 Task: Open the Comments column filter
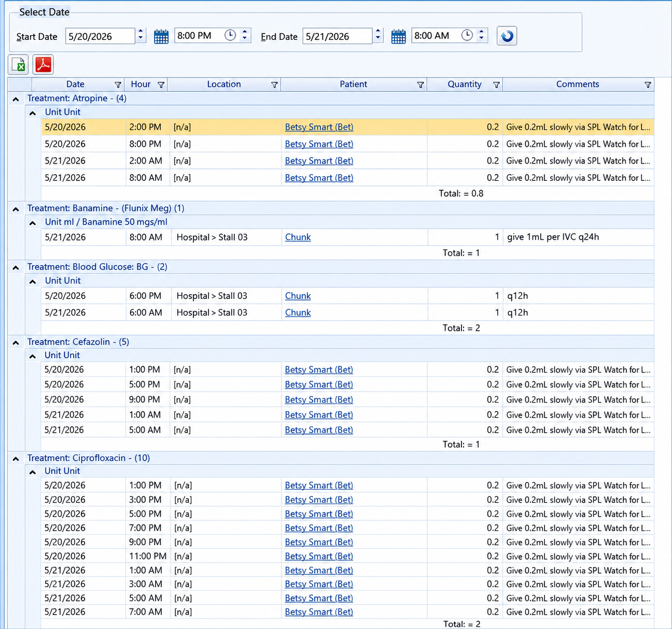click(648, 84)
